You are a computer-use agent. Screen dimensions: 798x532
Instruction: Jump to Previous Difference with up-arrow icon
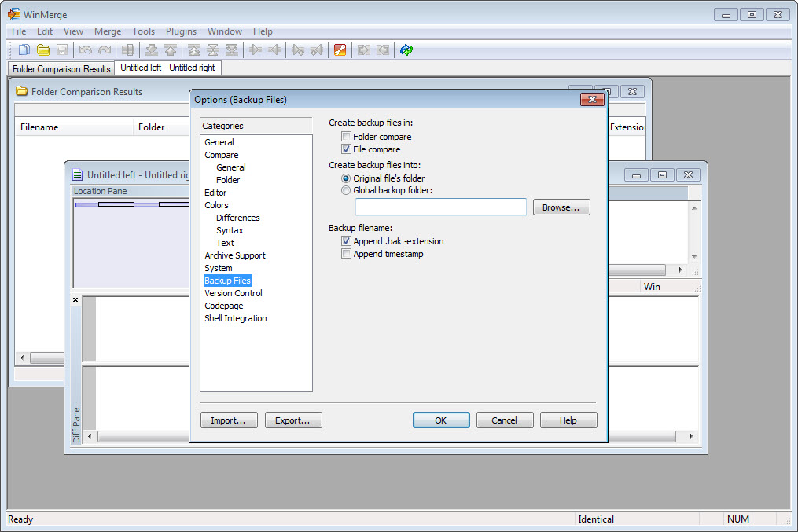171,50
